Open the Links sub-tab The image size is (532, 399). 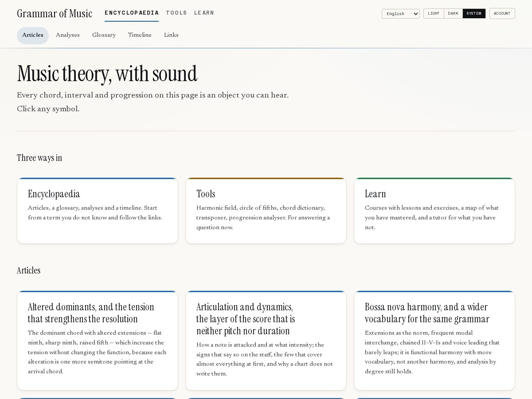pyautogui.click(x=171, y=35)
